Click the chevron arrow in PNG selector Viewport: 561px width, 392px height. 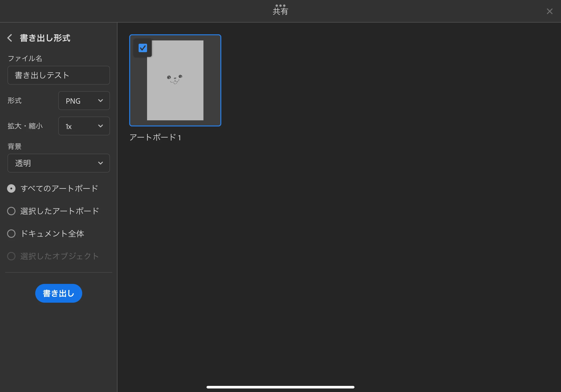coord(100,101)
